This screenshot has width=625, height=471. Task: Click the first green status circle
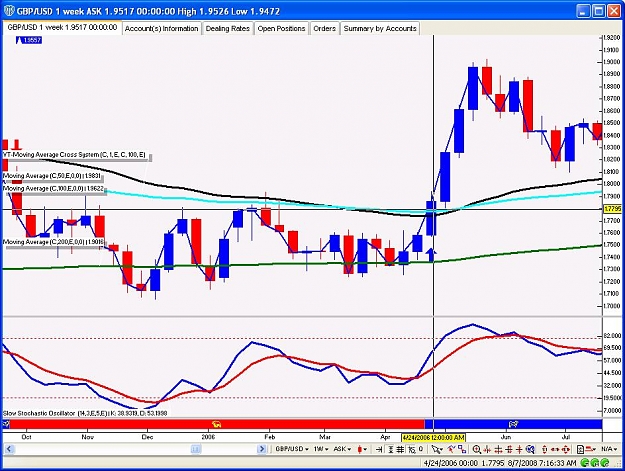tap(586, 463)
